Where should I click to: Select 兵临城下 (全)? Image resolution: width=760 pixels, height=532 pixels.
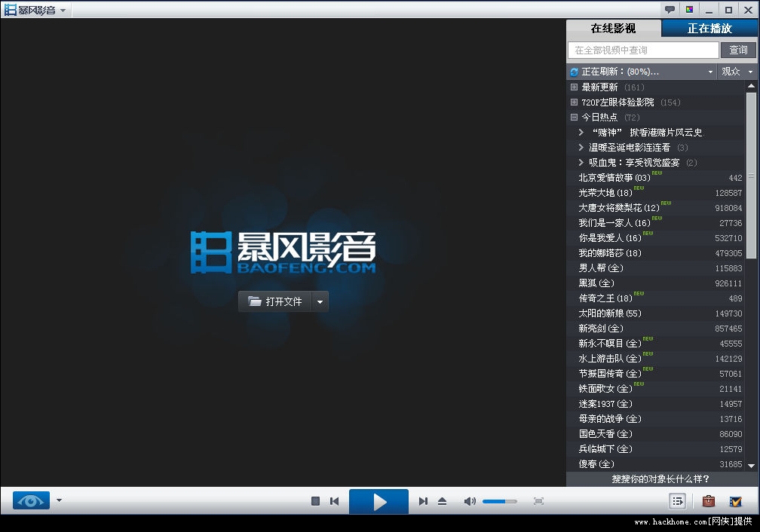pos(655,449)
